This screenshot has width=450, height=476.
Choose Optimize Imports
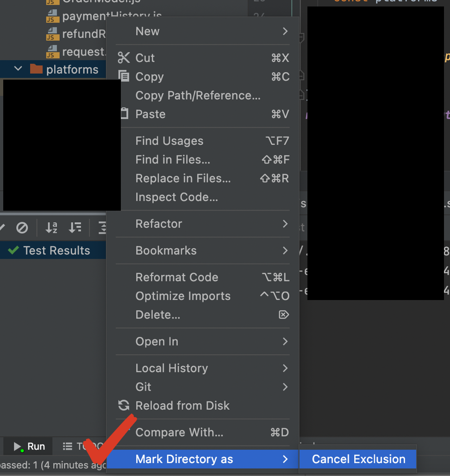pos(203,296)
